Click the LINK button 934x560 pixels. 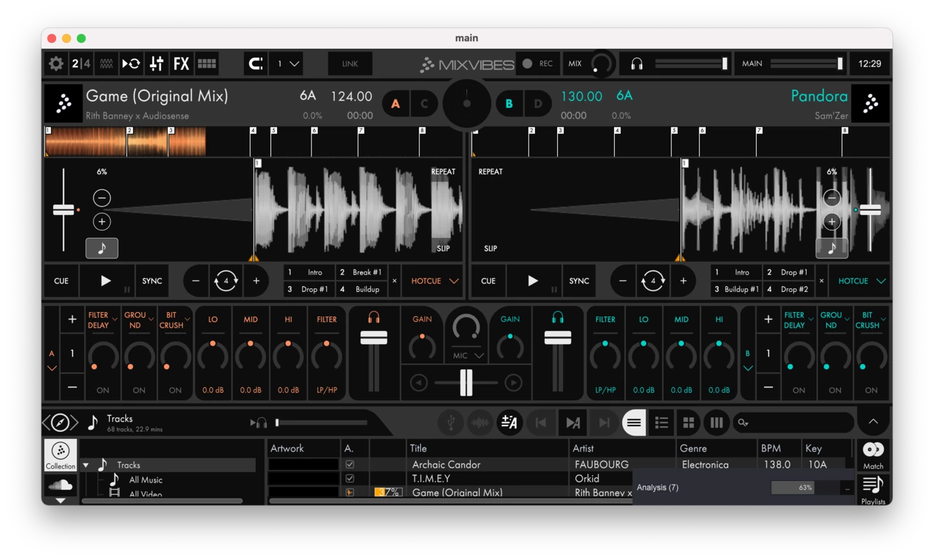click(x=350, y=64)
